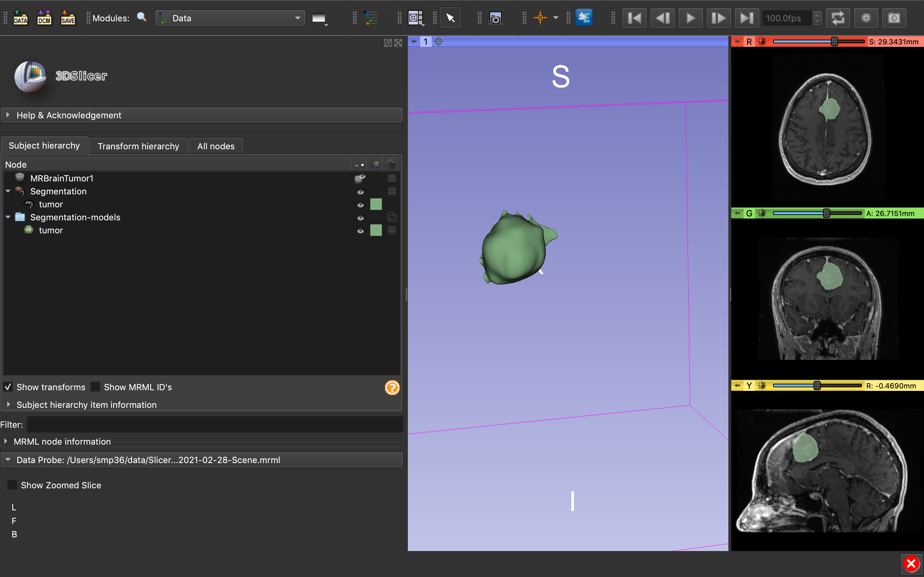Play the sequence animation
The image size is (924, 577).
[690, 18]
